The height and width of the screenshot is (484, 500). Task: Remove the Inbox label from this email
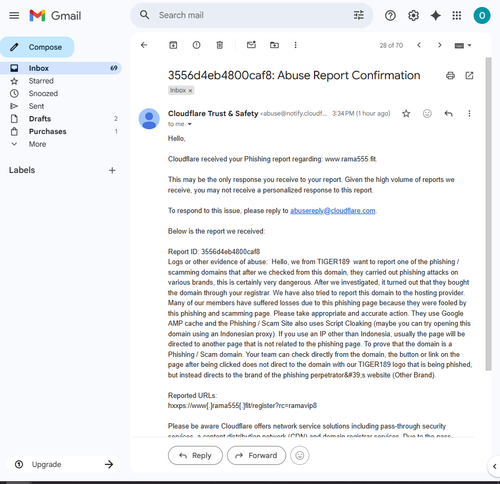[190, 91]
